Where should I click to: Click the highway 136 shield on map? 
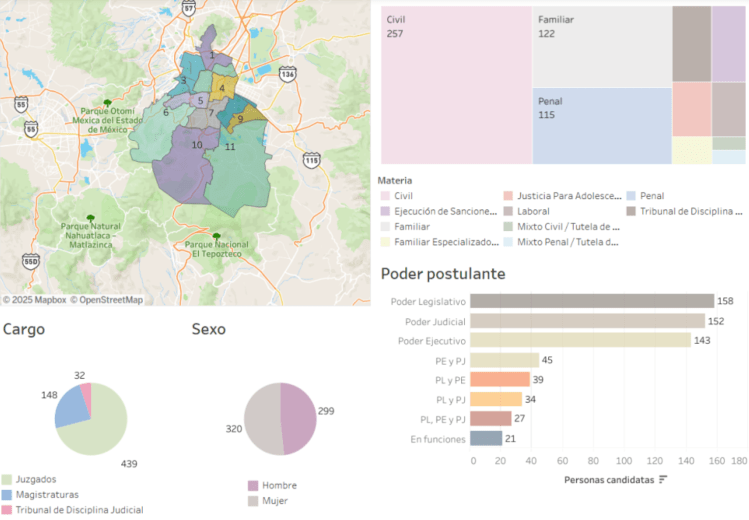[288, 74]
